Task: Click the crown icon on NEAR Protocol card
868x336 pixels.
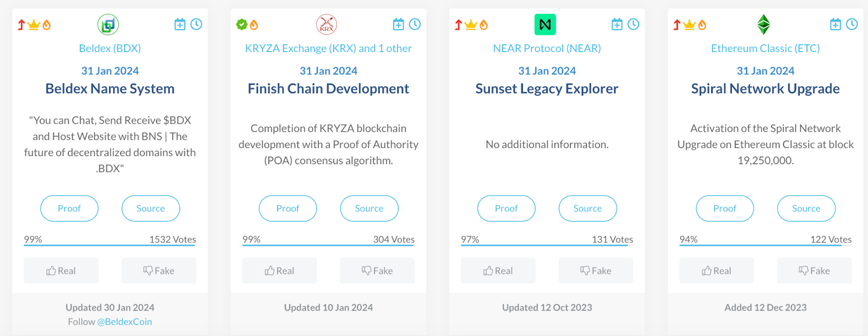Action: coord(471,24)
